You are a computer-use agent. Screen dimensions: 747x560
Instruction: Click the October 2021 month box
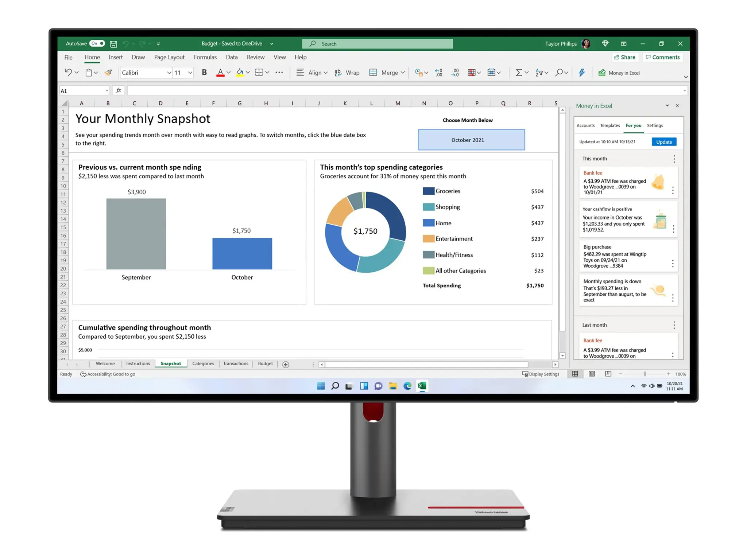[x=471, y=140]
